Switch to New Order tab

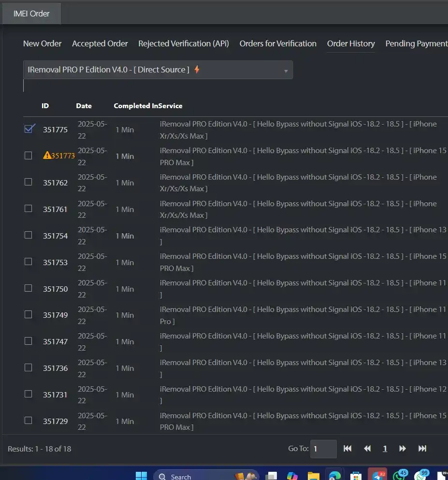click(43, 43)
